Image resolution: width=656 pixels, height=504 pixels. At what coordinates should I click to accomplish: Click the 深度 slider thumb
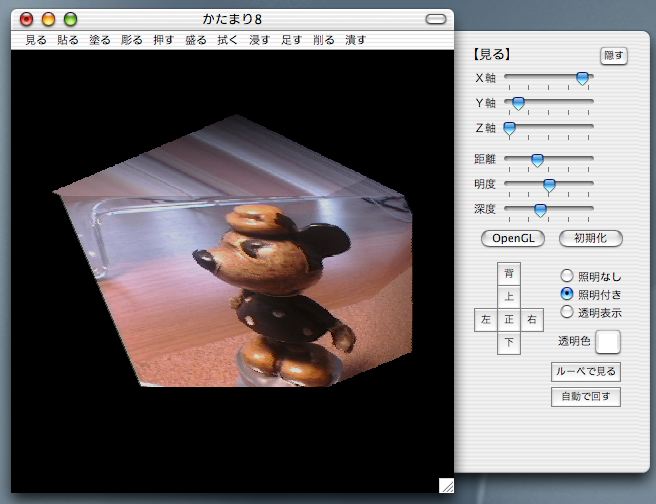[x=541, y=210]
